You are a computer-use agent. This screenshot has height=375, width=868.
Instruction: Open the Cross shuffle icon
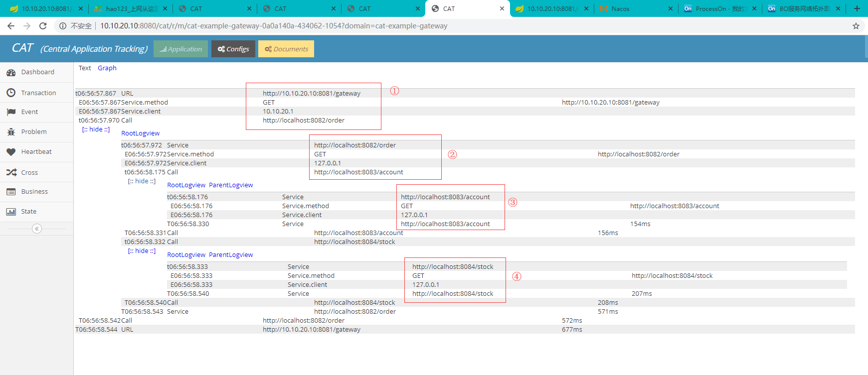pyautogui.click(x=11, y=172)
